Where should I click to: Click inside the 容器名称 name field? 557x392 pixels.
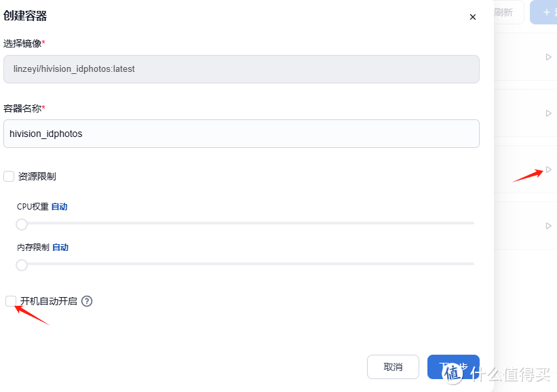click(243, 134)
